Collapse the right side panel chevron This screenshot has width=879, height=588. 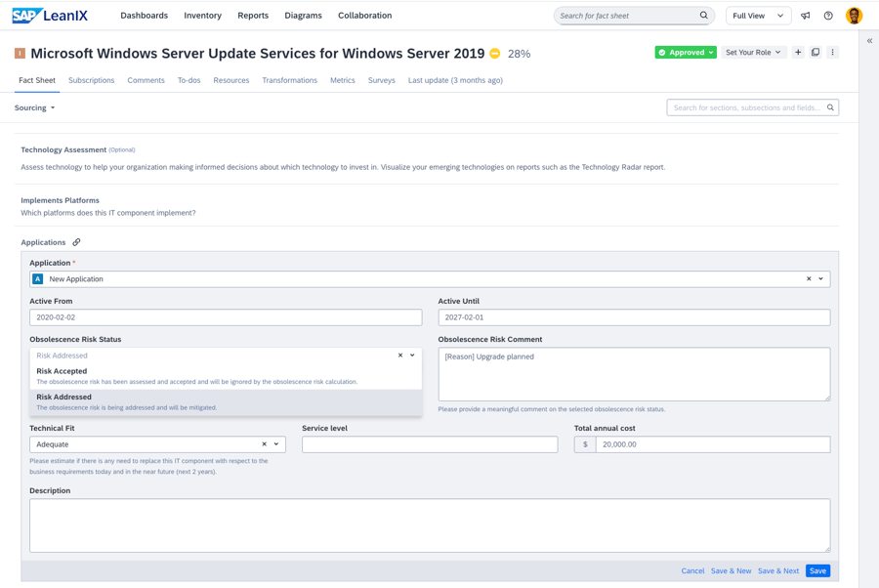(x=869, y=41)
